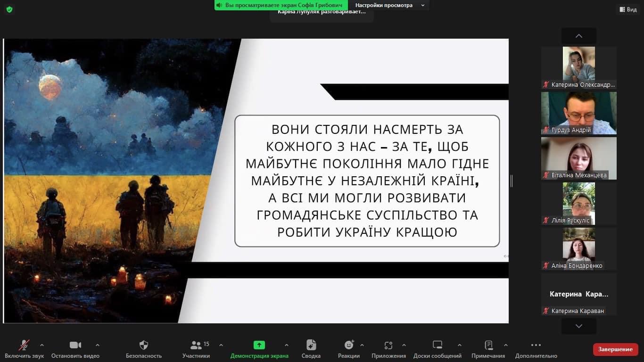
Task: Select Катерина Караван participant tile
Action: point(579,294)
